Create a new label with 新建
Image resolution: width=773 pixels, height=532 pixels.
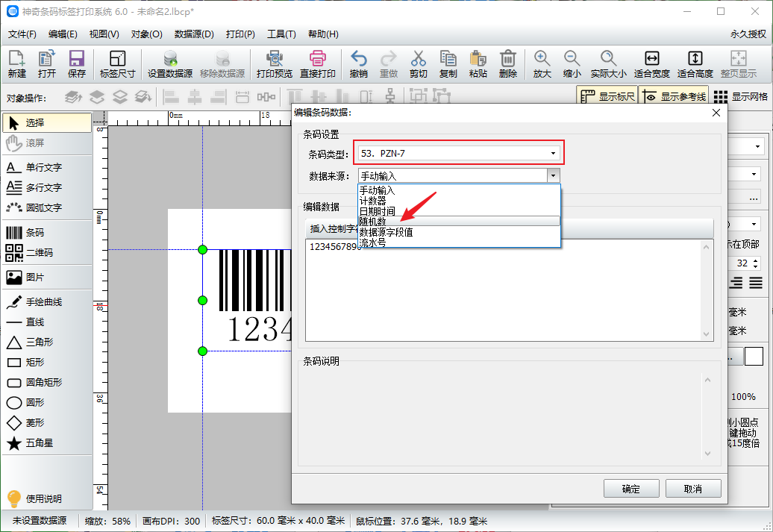[x=16, y=64]
